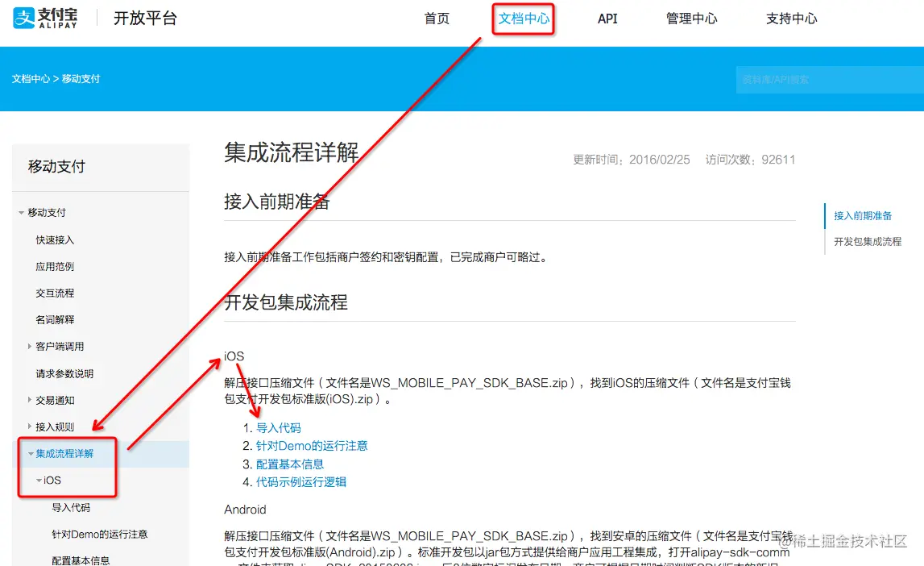Open the 文档中心 nav tab
Screen dimensions: 924x566
pos(524,19)
